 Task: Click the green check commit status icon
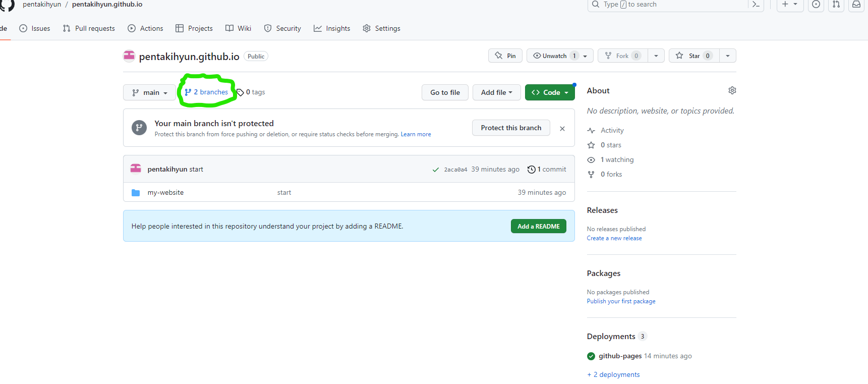click(x=436, y=170)
